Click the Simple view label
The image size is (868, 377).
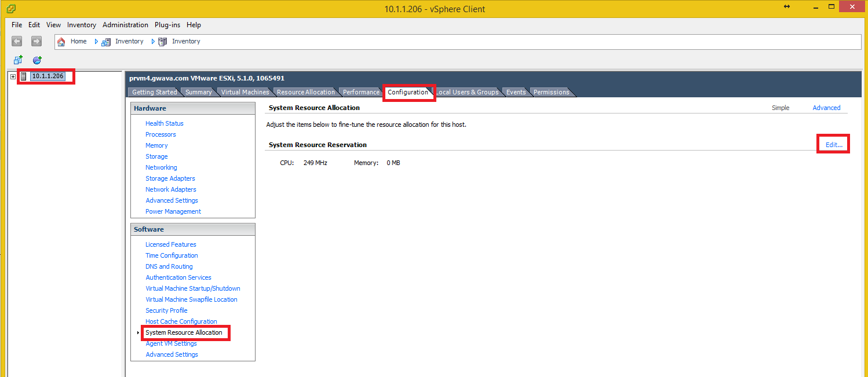click(781, 108)
